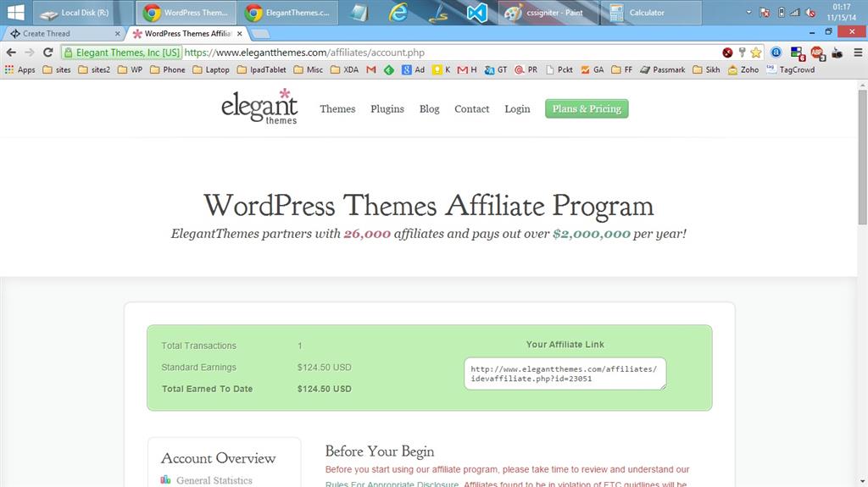Open H Gmail bookmark

tap(467, 69)
